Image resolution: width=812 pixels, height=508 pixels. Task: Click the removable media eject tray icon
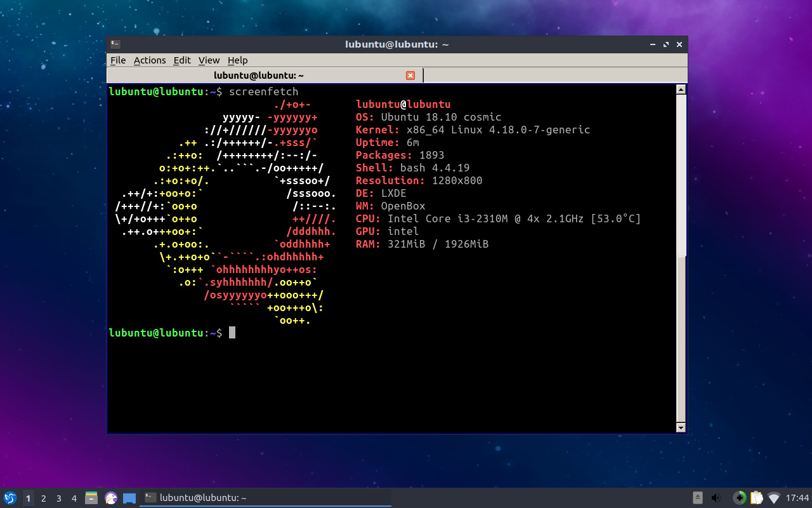[x=698, y=498]
